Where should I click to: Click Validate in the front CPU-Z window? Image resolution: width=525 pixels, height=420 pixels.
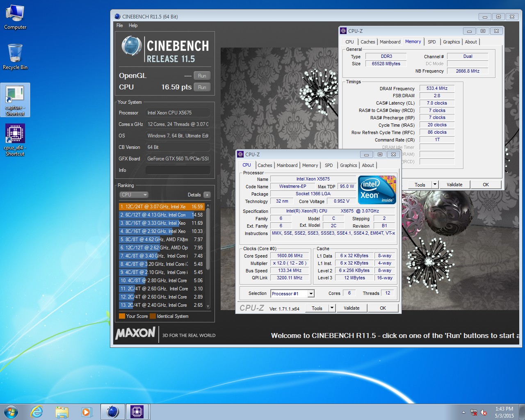point(352,308)
